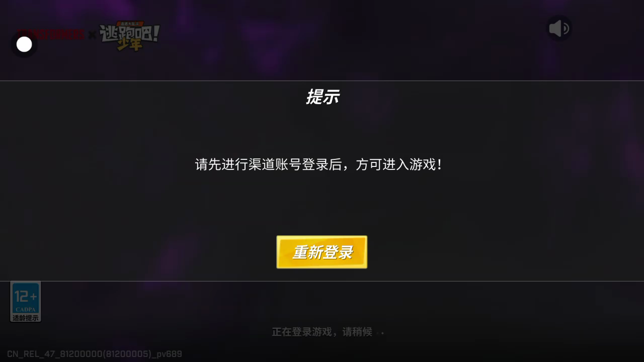Screen dimensions: 644x362
Task: Click the sound waves of the speaker icon
Action: tap(566, 29)
